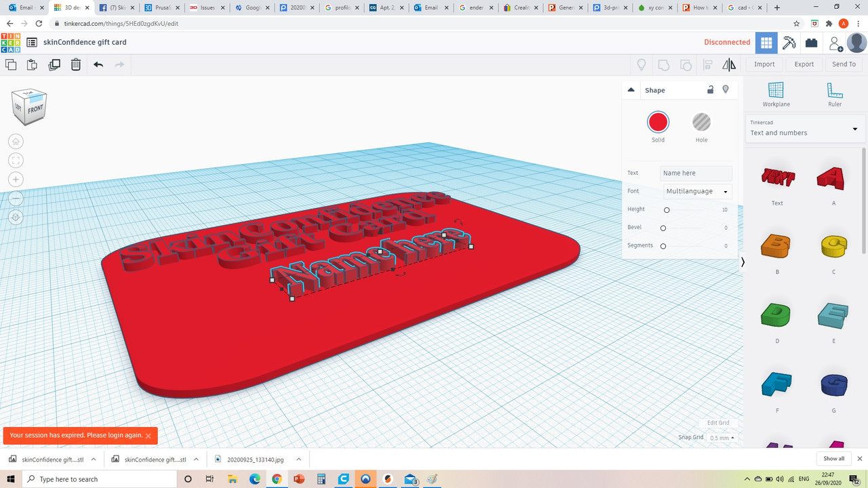Image resolution: width=868 pixels, height=488 pixels.
Task: Select the Workplane tool
Action: pos(776,95)
